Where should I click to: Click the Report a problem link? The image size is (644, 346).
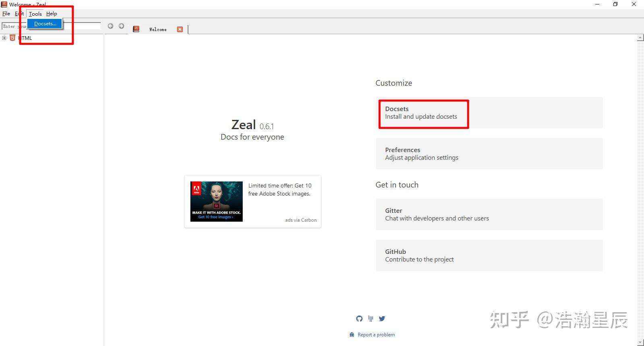click(x=376, y=335)
